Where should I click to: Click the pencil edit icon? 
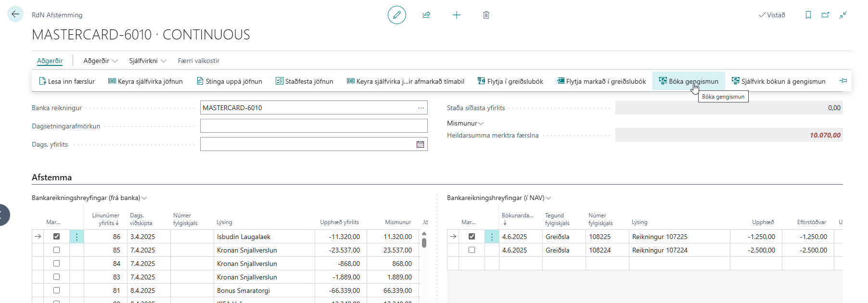click(397, 15)
